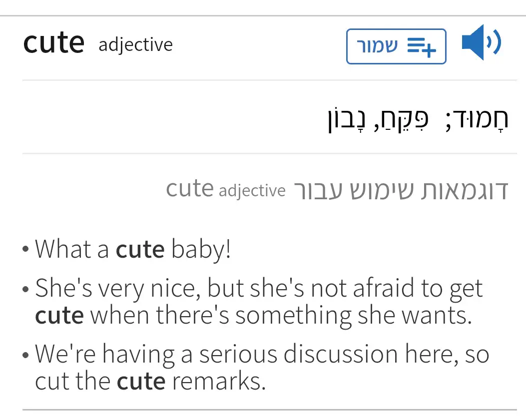Click the add-to-list plus icon

(x=422, y=46)
